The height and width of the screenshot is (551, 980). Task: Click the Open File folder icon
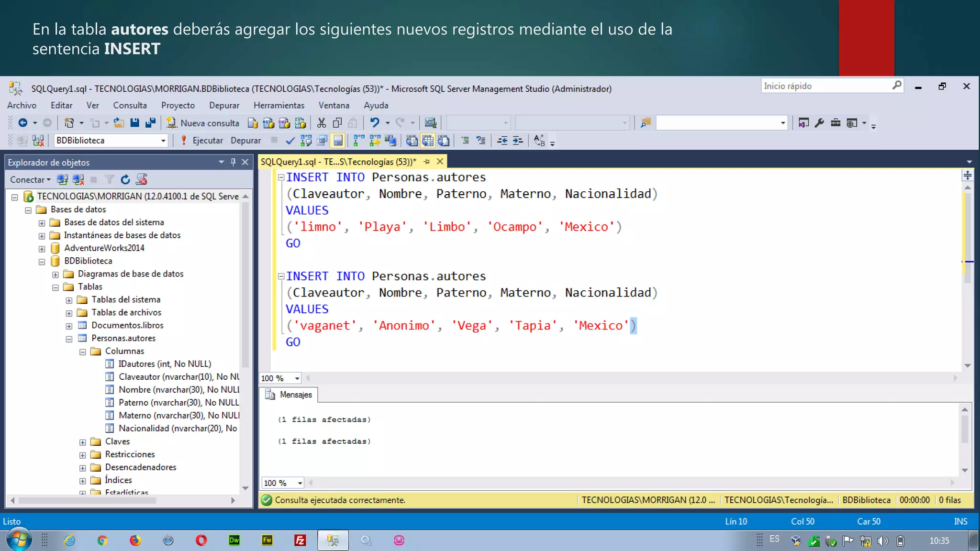[x=119, y=123]
